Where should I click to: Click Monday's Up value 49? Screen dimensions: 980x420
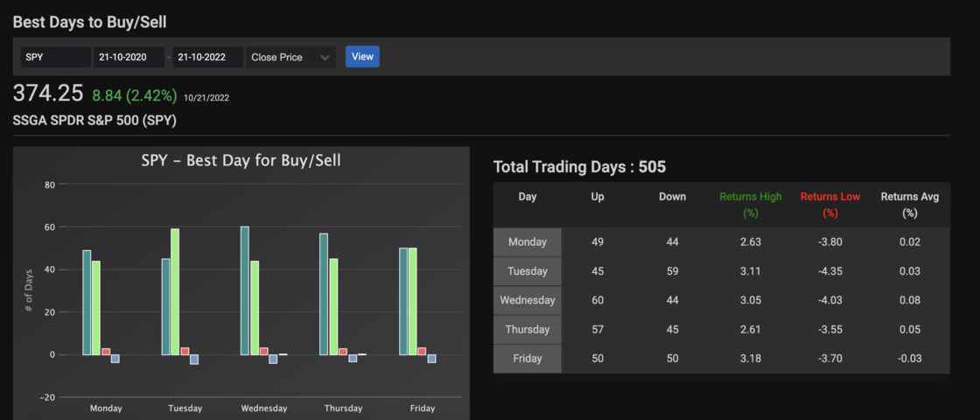[598, 241]
